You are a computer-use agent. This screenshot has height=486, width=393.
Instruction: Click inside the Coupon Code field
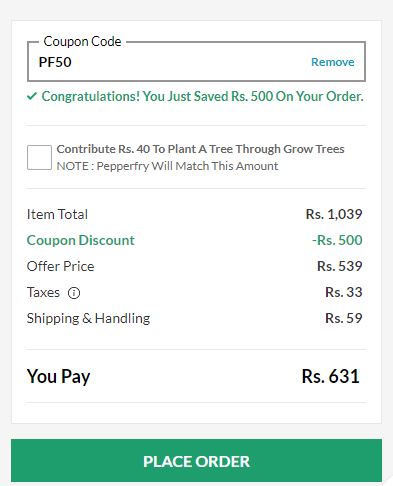pos(196,61)
